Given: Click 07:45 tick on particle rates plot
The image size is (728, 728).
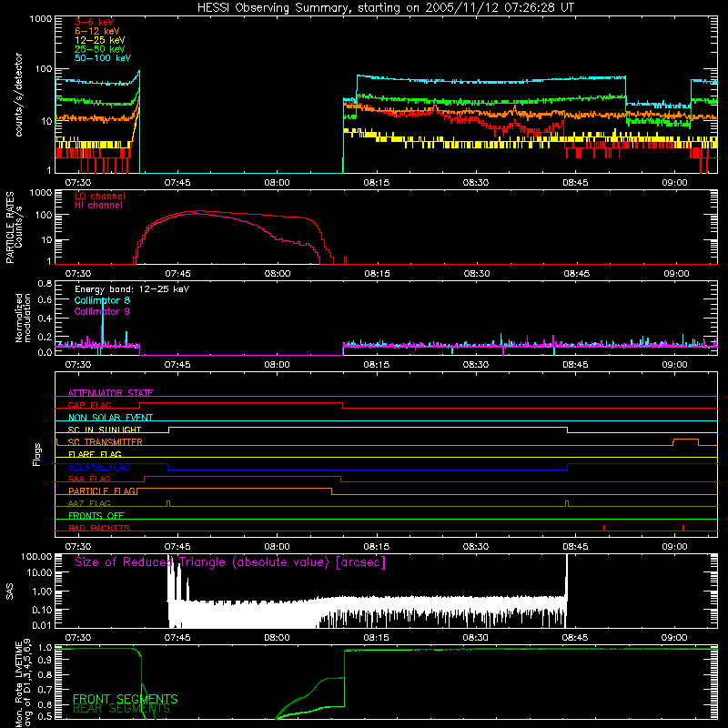Looking at the screenshot, I should [177, 274].
